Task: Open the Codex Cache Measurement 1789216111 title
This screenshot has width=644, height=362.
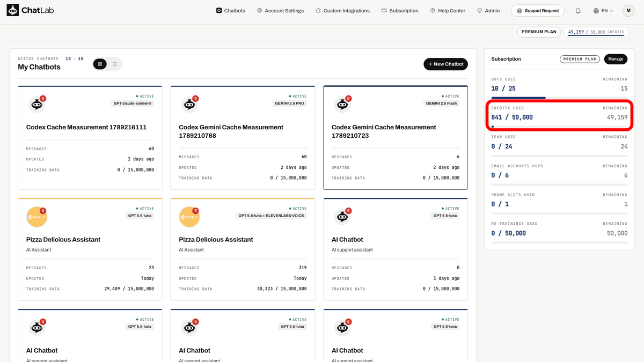Action: tap(86, 128)
